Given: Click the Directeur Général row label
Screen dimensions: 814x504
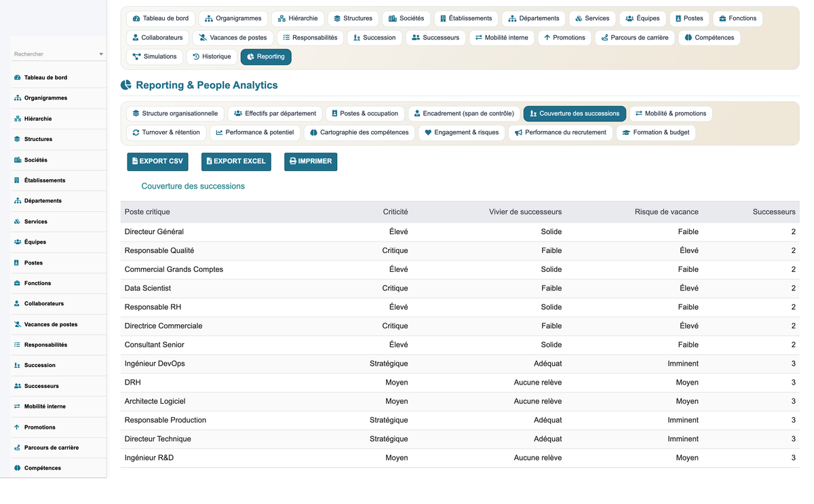Looking at the screenshot, I should coord(154,232).
